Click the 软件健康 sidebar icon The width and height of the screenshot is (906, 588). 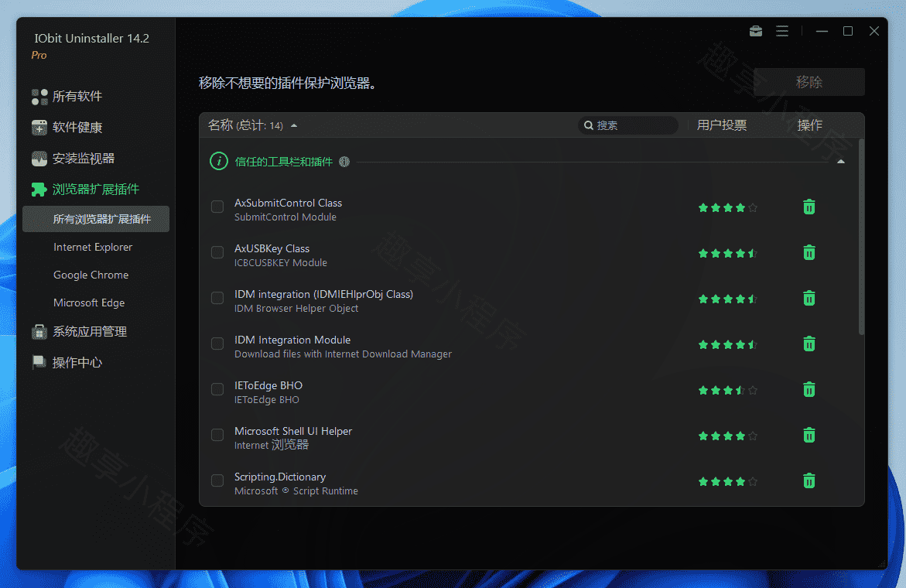point(39,127)
